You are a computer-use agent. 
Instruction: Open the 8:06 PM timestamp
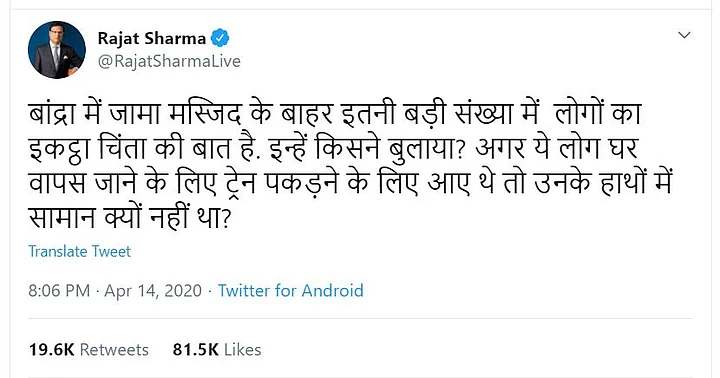59,291
